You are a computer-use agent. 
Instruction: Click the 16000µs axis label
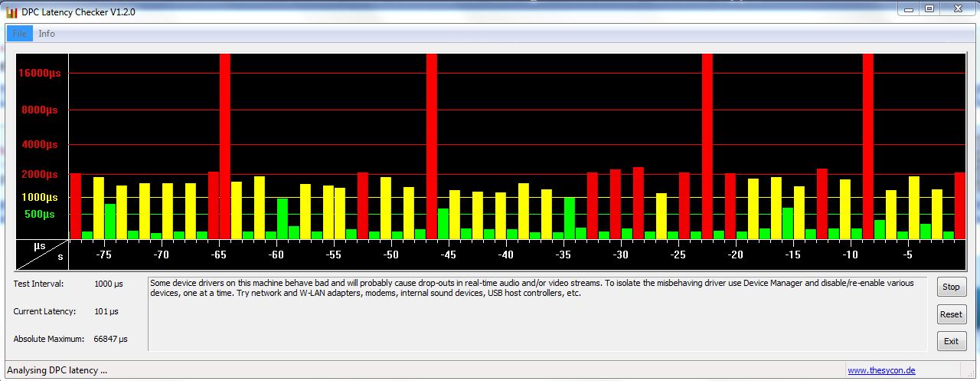[x=40, y=74]
